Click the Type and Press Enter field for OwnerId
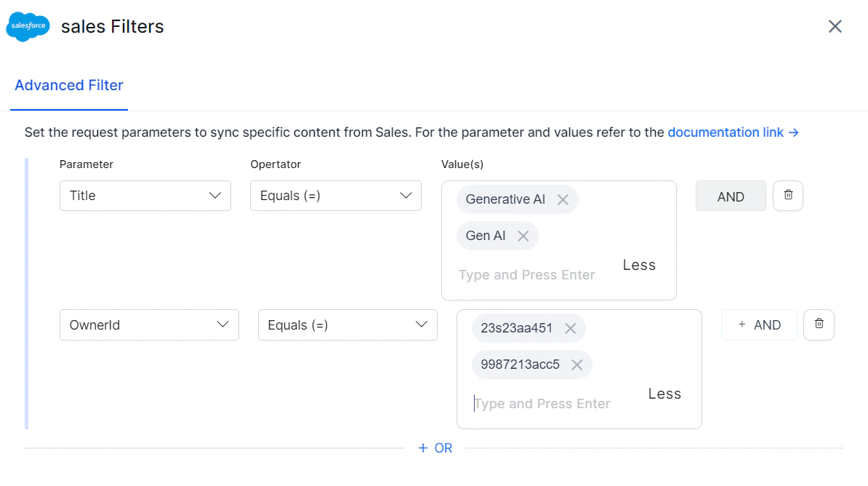 542,403
